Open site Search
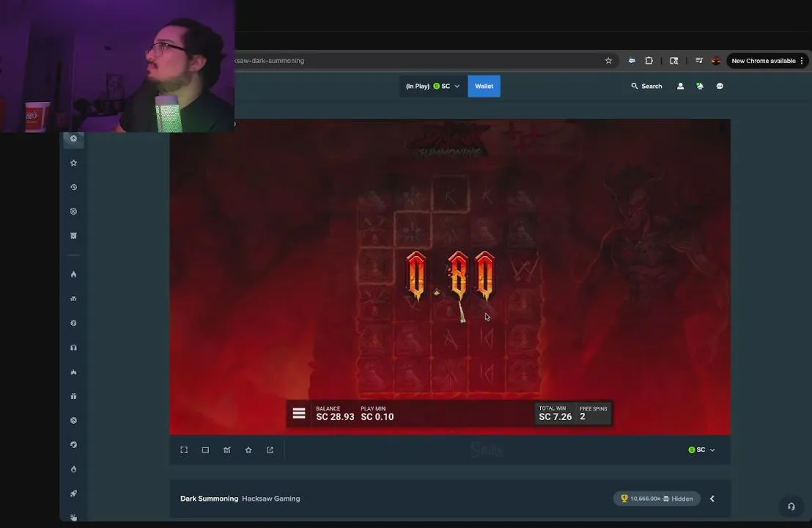 pos(646,86)
